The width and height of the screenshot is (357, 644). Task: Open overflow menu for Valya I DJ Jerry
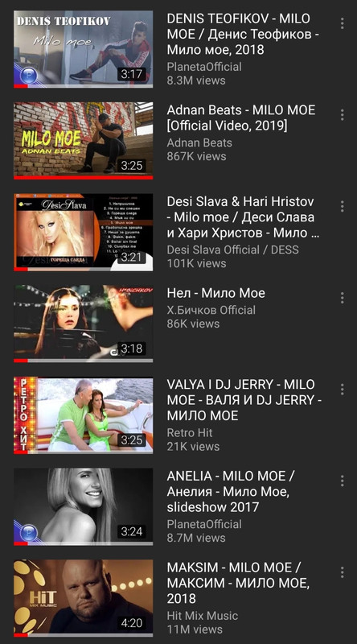pyautogui.click(x=342, y=390)
